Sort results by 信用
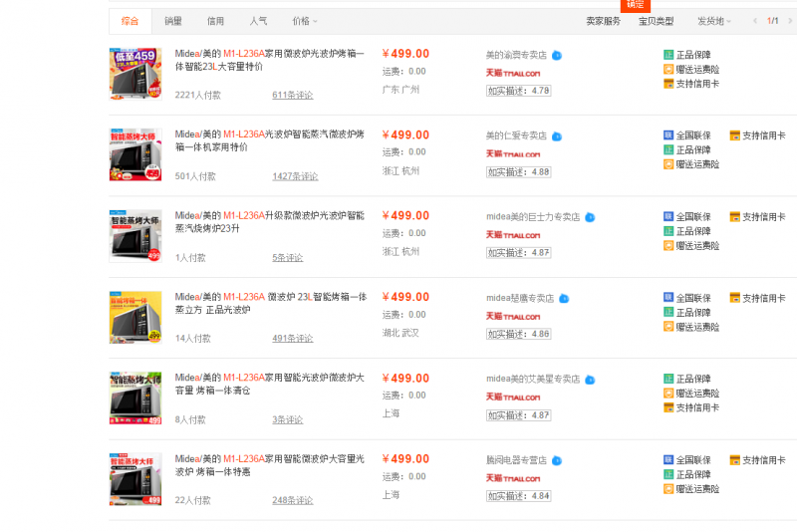This screenshot has width=797, height=532. [215, 21]
